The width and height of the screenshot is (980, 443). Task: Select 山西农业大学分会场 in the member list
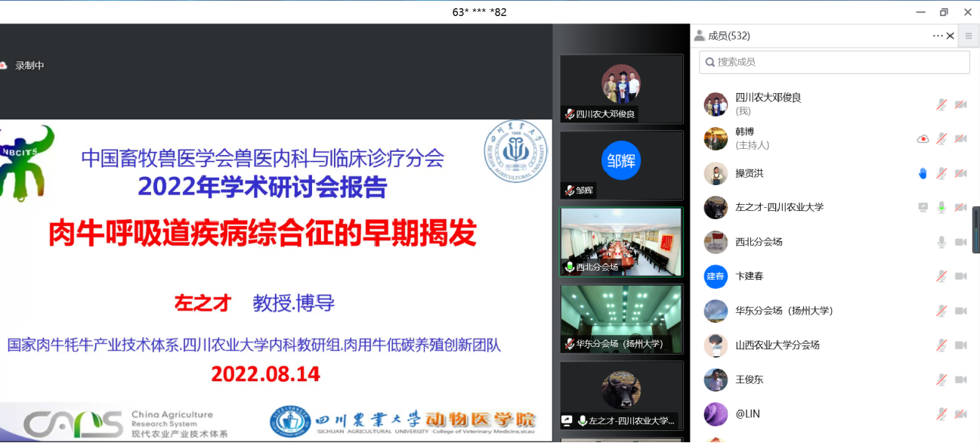pyautogui.click(x=778, y=345)
